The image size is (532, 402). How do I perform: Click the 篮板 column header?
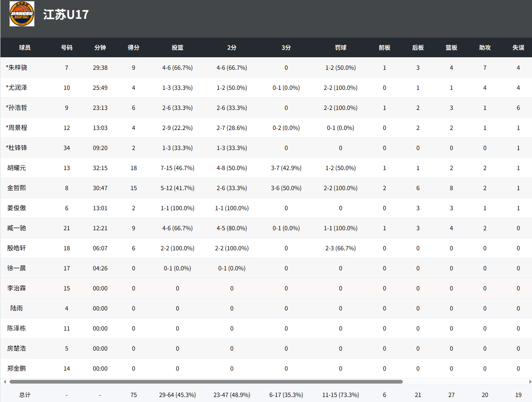coord(451,48)
